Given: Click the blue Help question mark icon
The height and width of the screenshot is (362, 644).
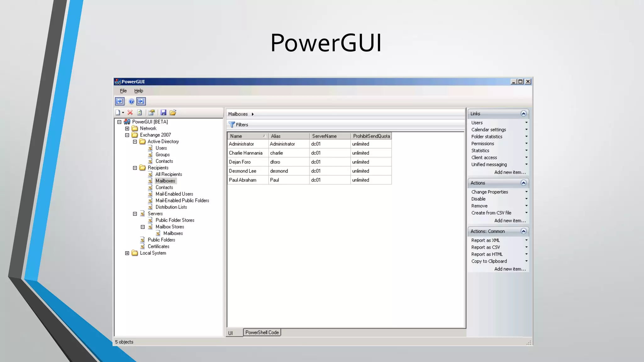Looking at the screenshot, I should coord(131,101).
